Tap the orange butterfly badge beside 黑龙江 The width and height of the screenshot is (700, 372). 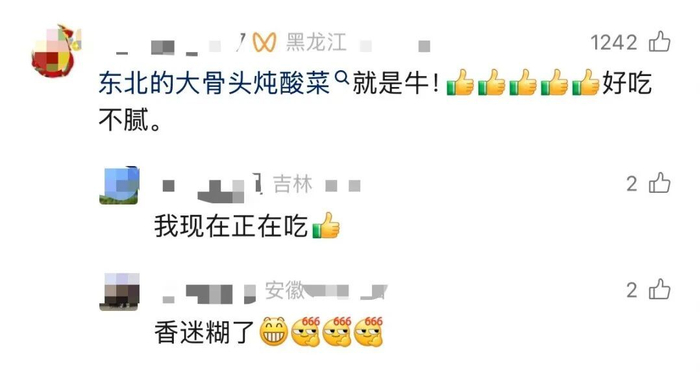[x=264, y=43]
